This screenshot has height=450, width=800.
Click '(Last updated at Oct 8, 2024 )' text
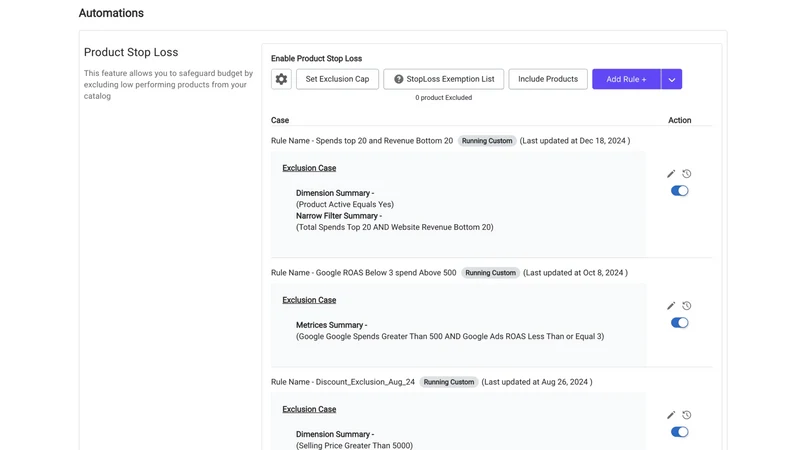[x=576, y=273]
